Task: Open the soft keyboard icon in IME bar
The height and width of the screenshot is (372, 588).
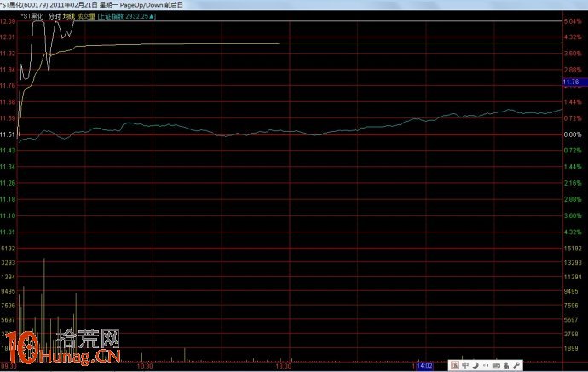Action: (496, 365)
